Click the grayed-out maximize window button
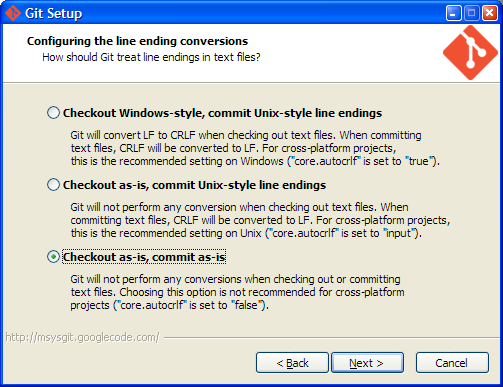The height and width of the screenshot is (387, 503). (x=472, y=13)
